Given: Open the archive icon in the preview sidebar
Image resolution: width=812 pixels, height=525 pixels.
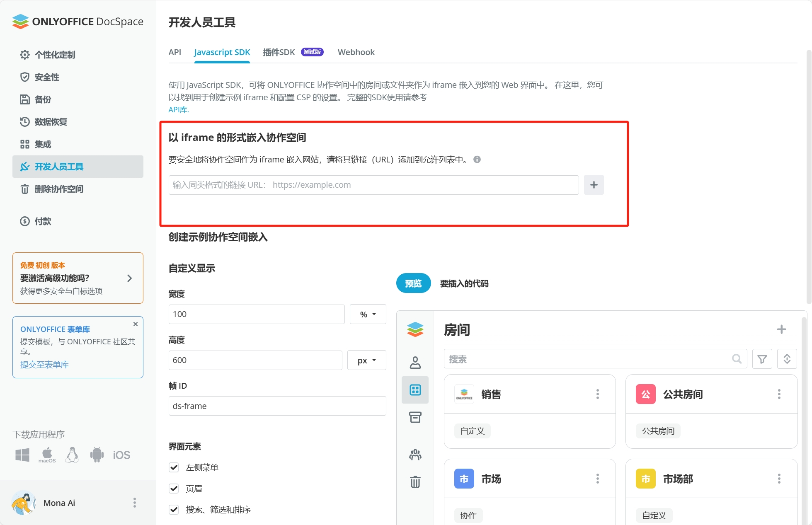Looking at the screenshot, I should tap(415, 417).
